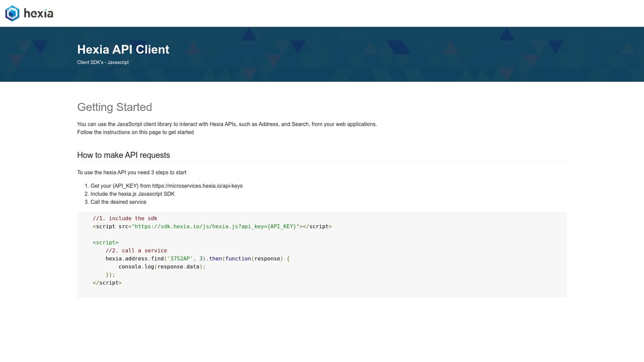
Task: Click the Hexia API Client banner title
Action: pyautogui.click(x=123, y=49)
